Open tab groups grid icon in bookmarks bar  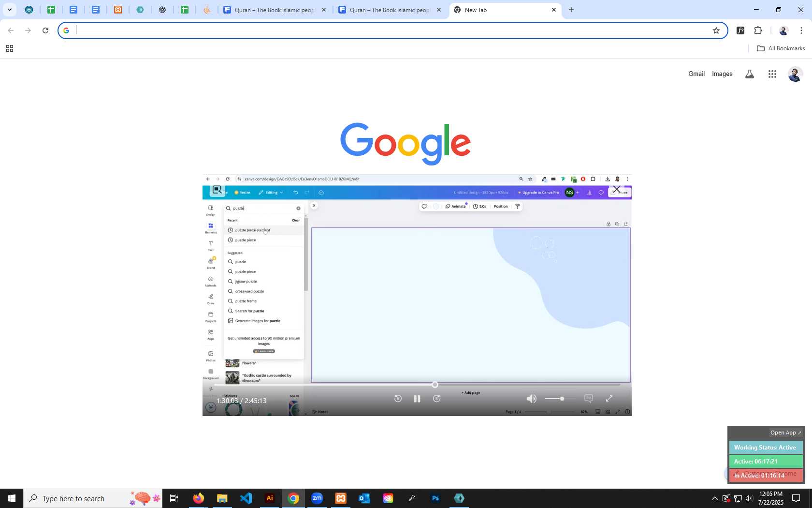pyautogui.click(x=9, y=48)
